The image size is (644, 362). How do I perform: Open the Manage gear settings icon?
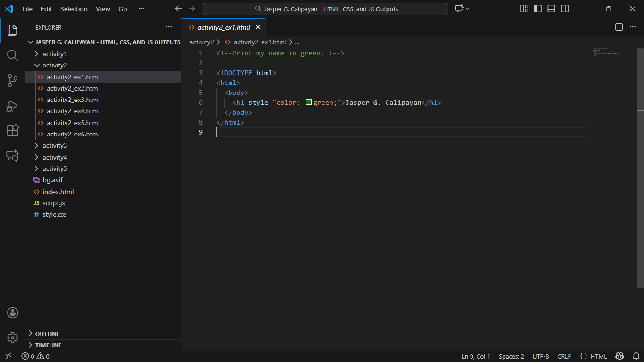tap(13, 337)
